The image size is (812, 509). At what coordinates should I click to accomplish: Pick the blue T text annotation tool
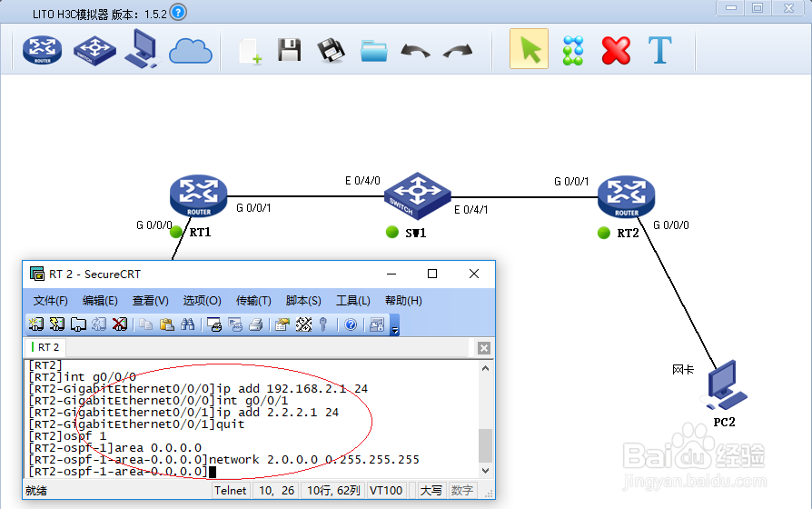click(660, 50)
